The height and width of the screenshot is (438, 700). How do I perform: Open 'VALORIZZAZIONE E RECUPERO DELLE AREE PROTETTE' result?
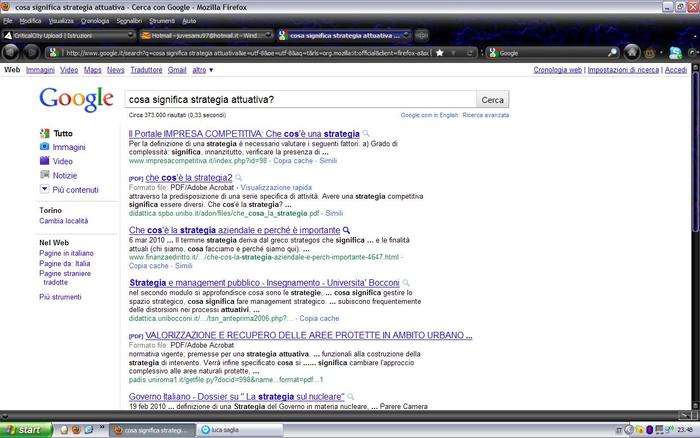point(309,335)
